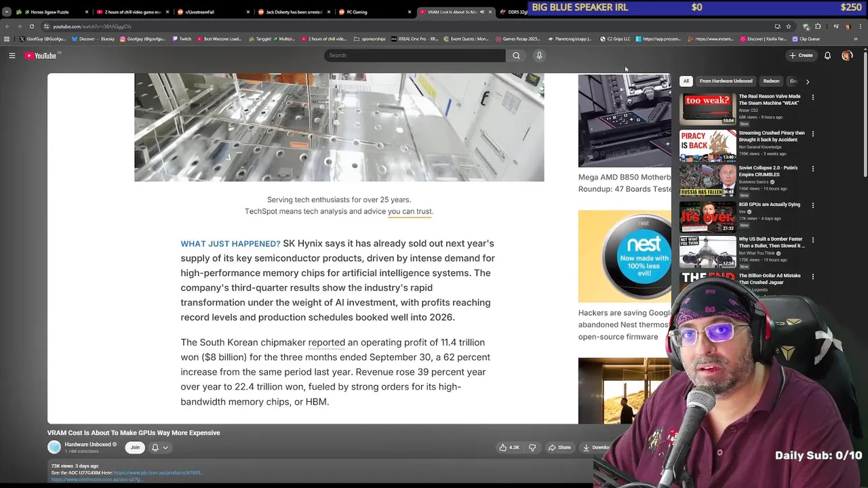The width and height of the screenshot is (868, 488).
Task: Switch to Jack Doherty arrested tab
Action: (x=294, y=12)
